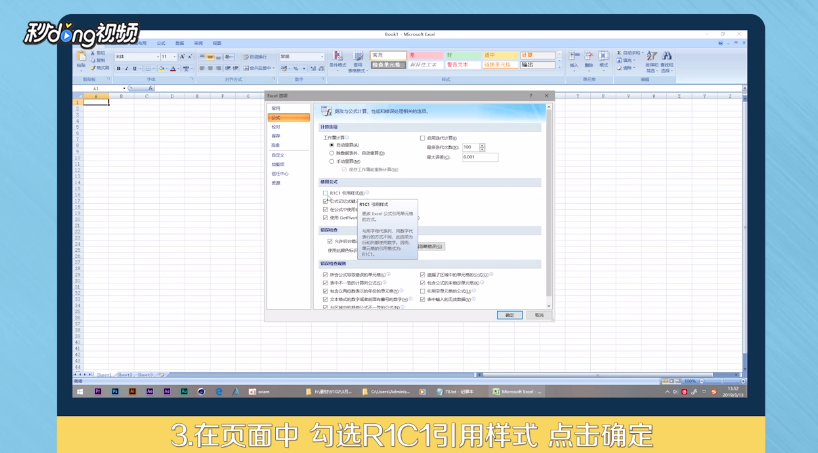Image resolution: width=818 pixels, height=453 pixels.
Task: Toggle the GetPivotData functions checkbox
Action: point(326,218)
